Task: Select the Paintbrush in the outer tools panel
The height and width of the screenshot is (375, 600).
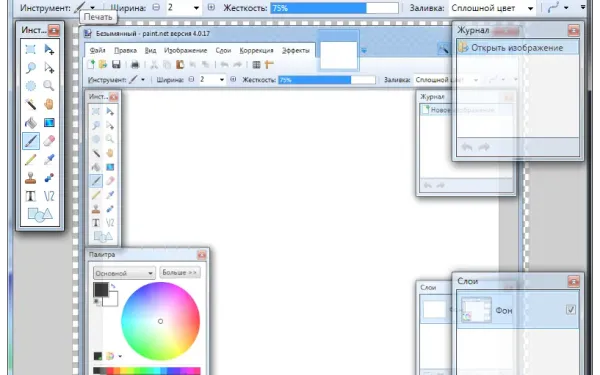Action: [x=31, y=141]
